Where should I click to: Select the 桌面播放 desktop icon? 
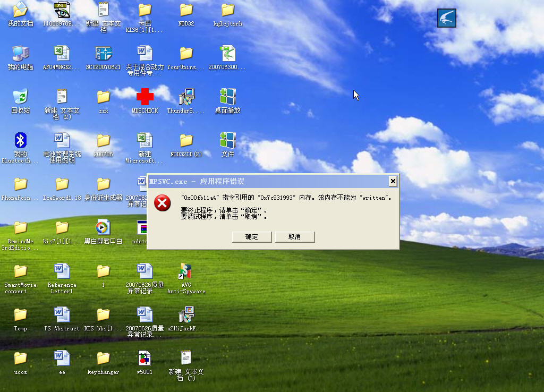[227, 101]
